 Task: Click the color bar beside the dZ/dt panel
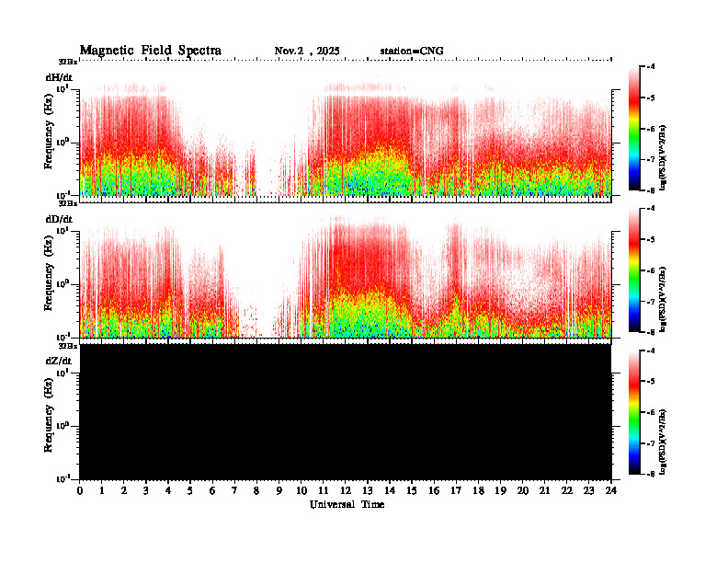(x=633, y=412)
